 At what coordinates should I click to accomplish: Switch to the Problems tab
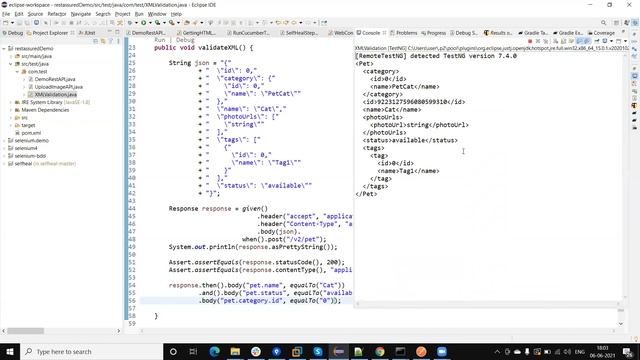coord(404,33)
